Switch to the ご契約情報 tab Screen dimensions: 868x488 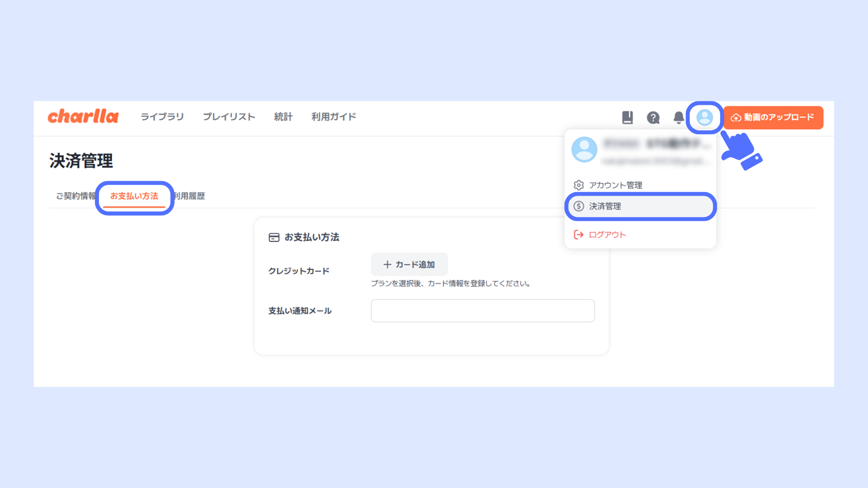[75, 196]
